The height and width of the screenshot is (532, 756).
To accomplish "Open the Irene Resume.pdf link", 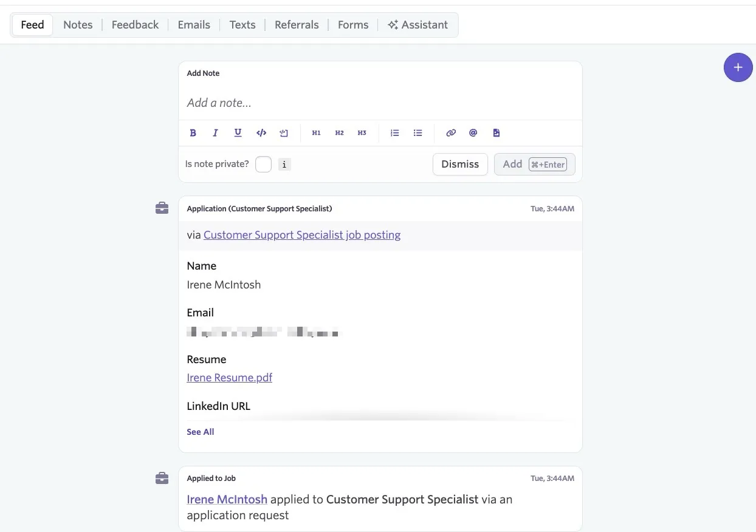I will (230, 378).
